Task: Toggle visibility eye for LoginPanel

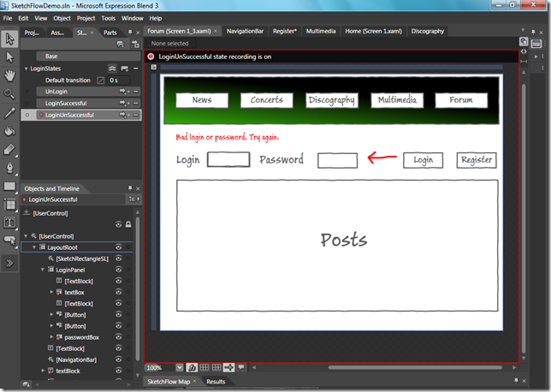Action: pos(119,270)
